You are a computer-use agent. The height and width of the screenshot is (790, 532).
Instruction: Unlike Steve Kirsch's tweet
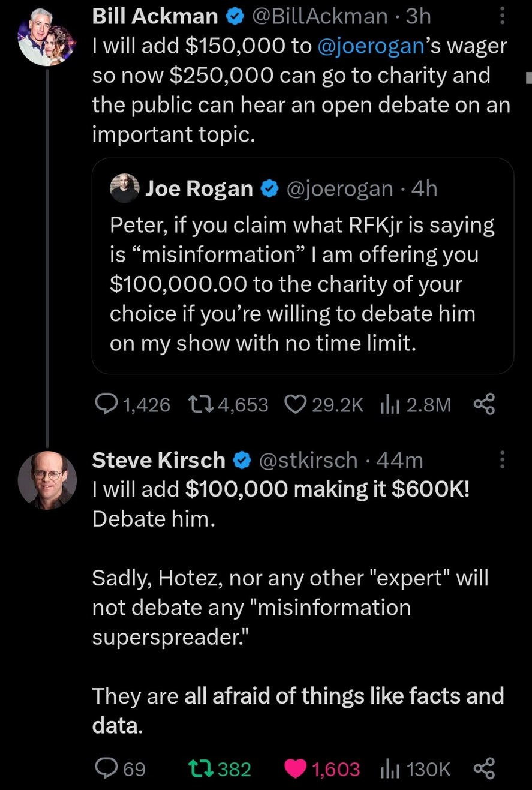[x=295, y=769]
